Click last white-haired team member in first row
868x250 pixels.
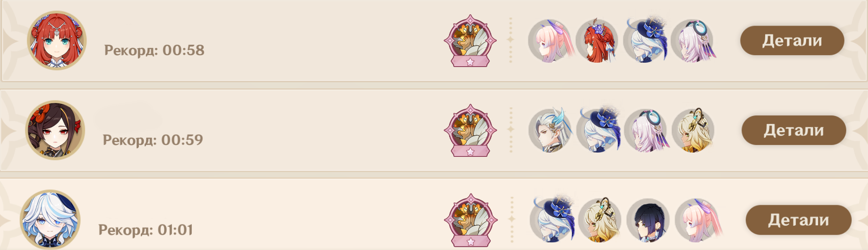pos(693,41)
